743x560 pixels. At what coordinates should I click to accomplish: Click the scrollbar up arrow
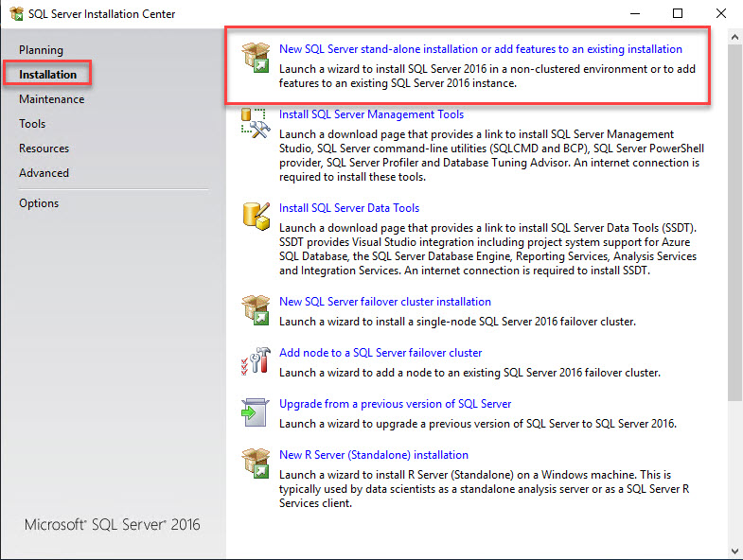[734, 37]
